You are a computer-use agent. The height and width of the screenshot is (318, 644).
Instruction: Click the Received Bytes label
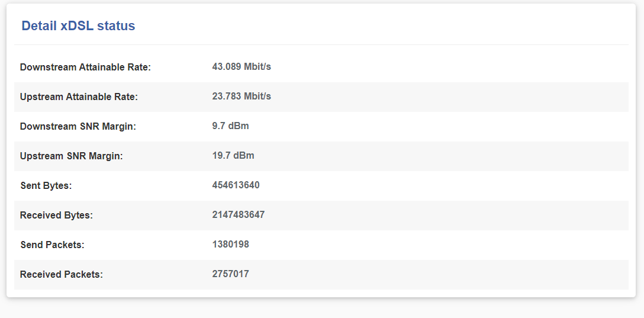56,216
